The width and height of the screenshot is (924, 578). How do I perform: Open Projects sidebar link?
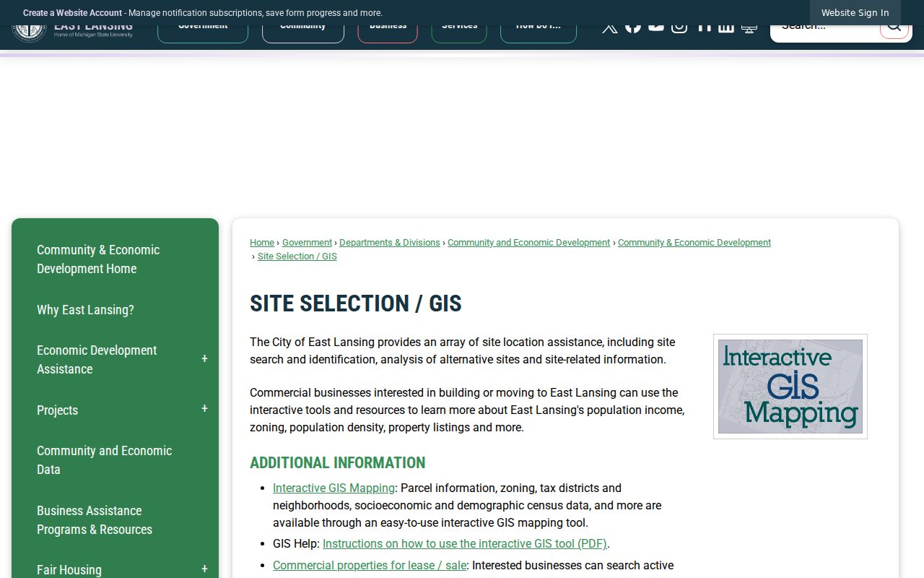point(57,410)
